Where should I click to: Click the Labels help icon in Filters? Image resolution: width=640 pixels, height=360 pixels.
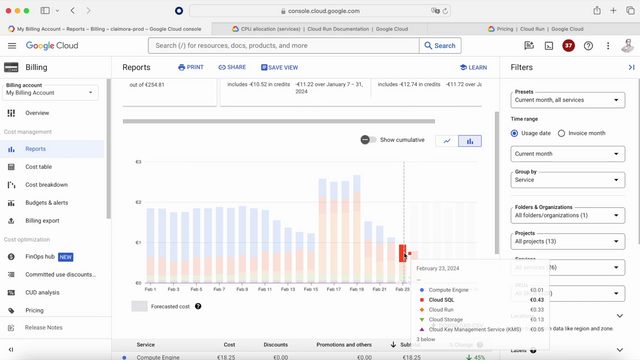coord(533,350)
